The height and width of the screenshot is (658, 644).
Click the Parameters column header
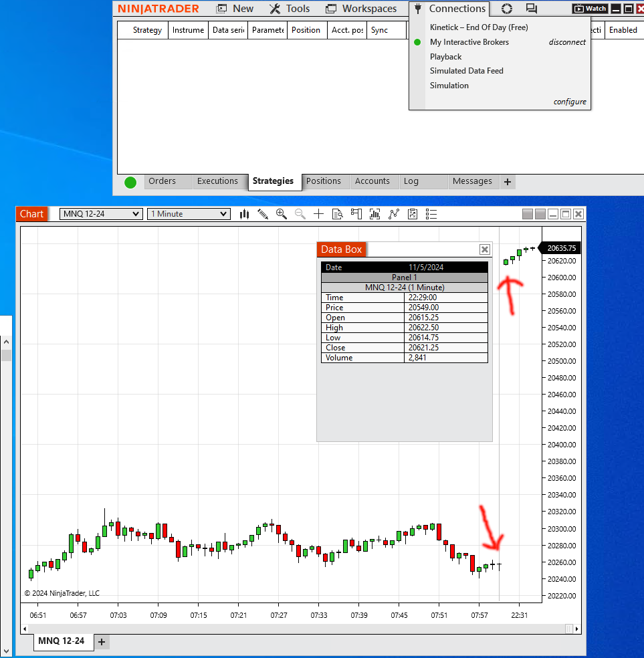pos(267,30)
